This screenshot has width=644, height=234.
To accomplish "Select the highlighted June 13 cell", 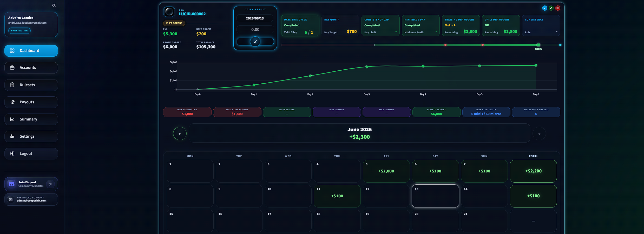I will tap(435, 196).
